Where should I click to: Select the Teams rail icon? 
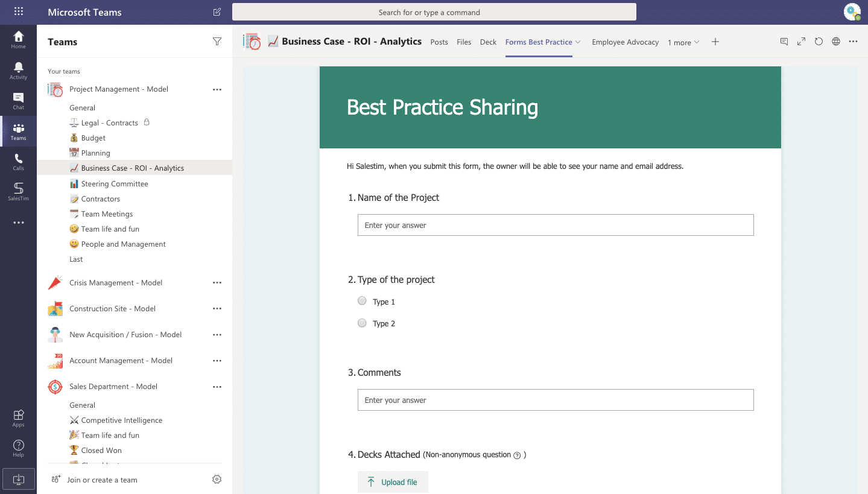tap(18, 131)
